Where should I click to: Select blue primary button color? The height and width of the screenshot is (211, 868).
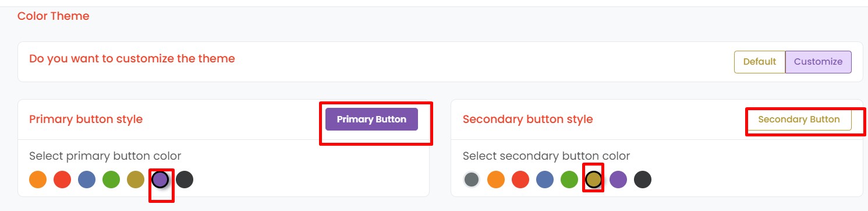pyautogui.click(x=87, y=180)
